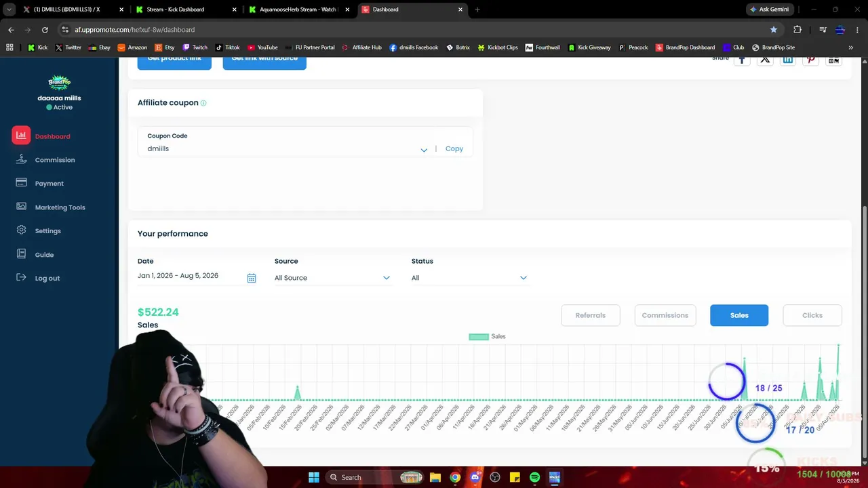Show the share QR code icon

click(833, 60)
